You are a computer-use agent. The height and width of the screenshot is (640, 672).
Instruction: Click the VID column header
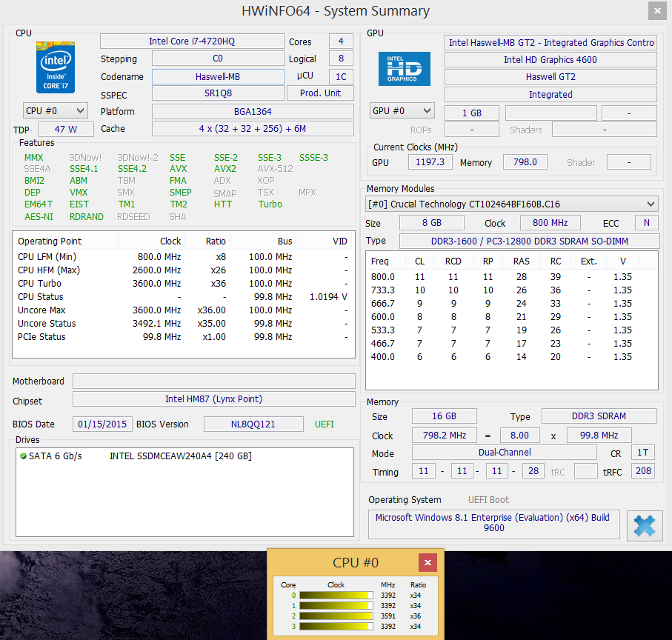point(324,241)
